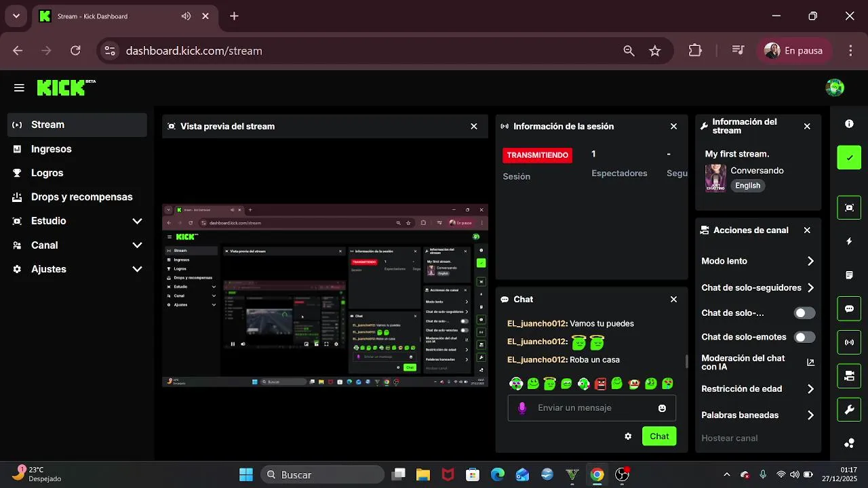
Task: Close the Vista previa del stream panel
Action: coord(474,126)
